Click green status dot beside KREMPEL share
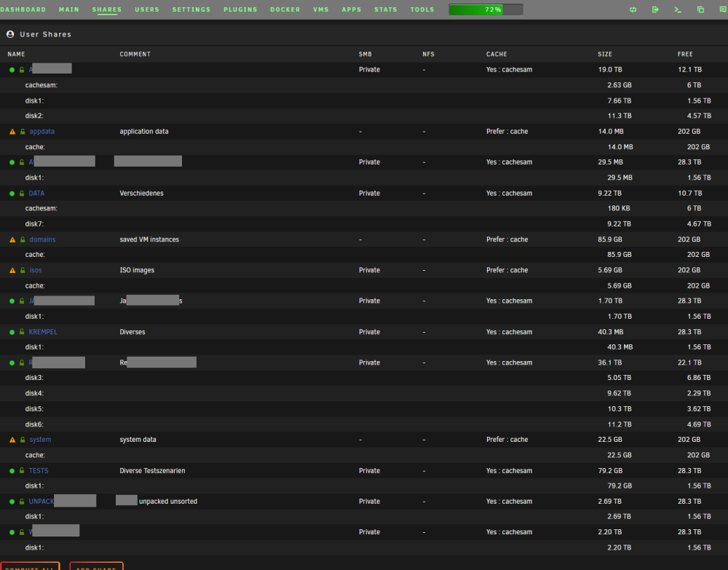Screen dimensions: 728x570 point(12,333)
